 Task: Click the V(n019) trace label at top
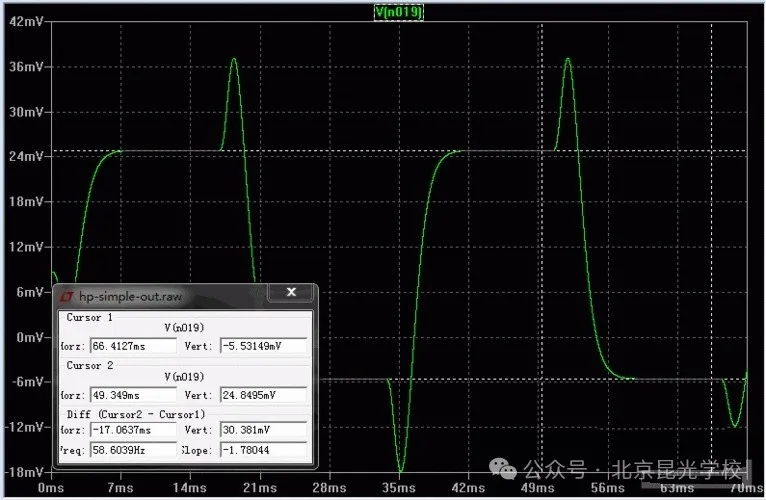pyautogui.click(x=398, y=11)
